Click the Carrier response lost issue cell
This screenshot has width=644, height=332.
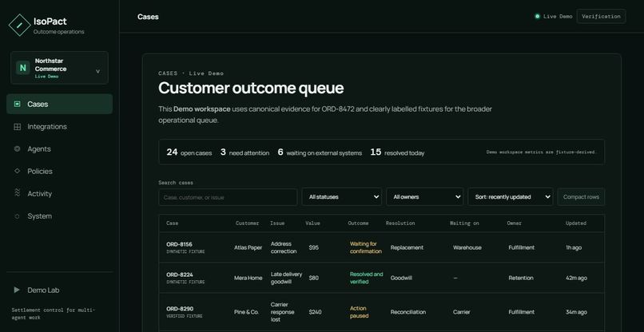283,312
